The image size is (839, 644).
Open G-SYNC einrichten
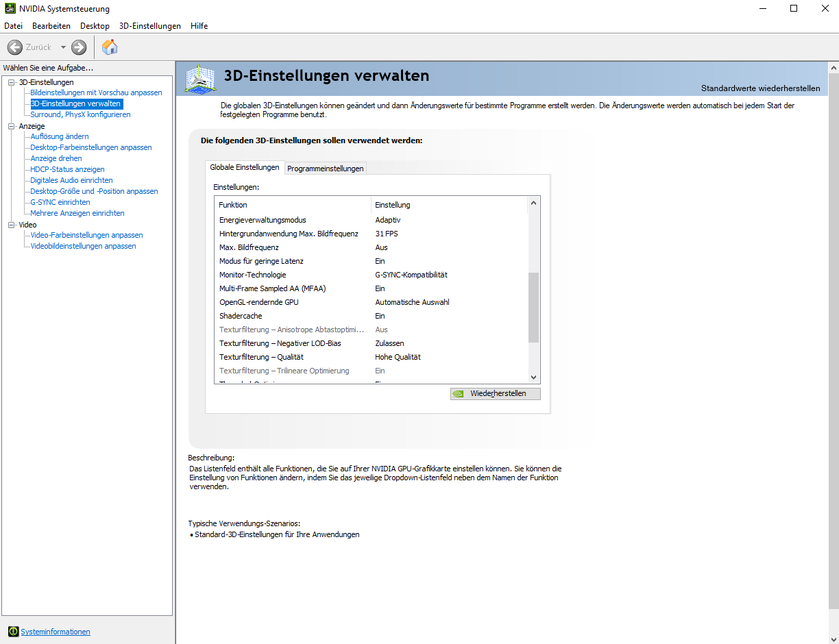[60, 202]
